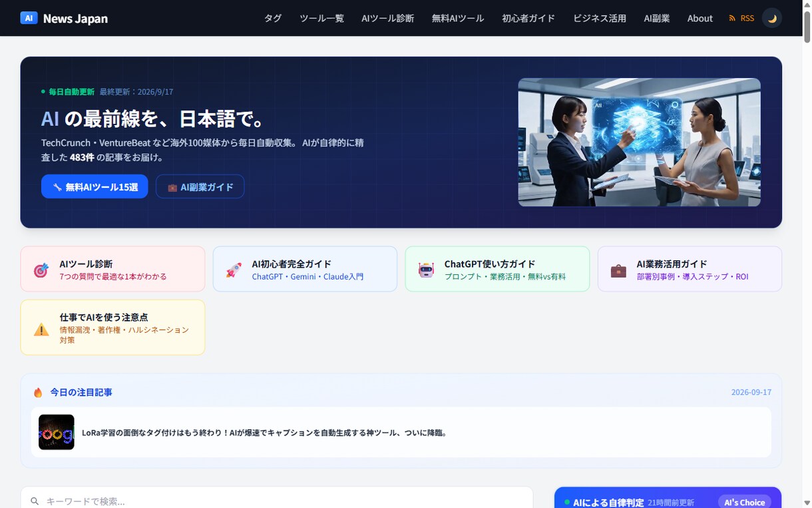The height and width of the screenshot is (508, 812).
Task: Open the ビジネス活用 menu item
Action: tap(599, 18)
